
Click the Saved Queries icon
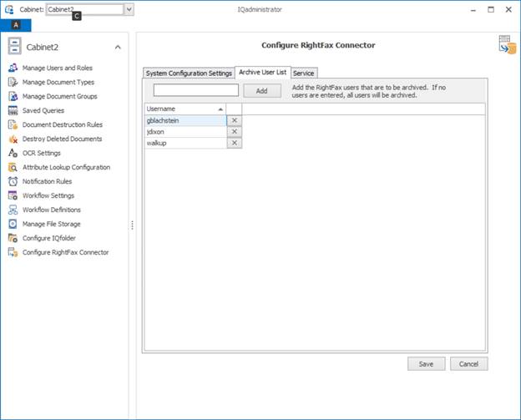(13, 110)
